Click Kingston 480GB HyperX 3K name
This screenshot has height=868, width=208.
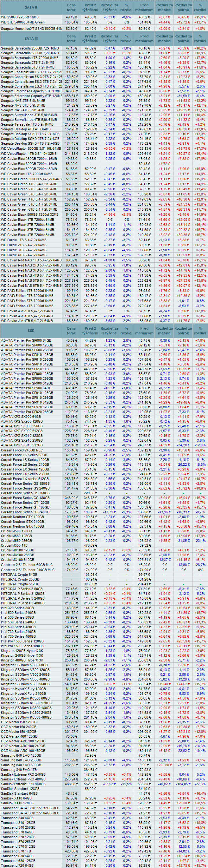pyautogui.click(x=22, y=660)
